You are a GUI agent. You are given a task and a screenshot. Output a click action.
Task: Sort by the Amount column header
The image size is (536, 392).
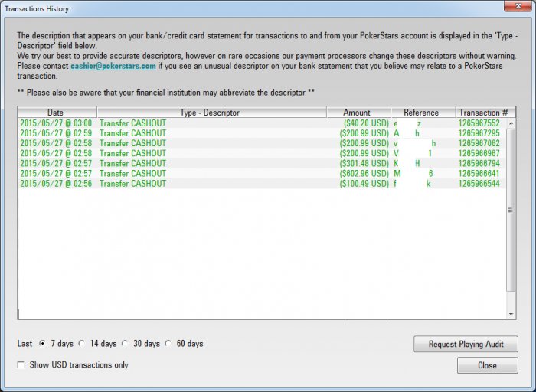[358, 113]
